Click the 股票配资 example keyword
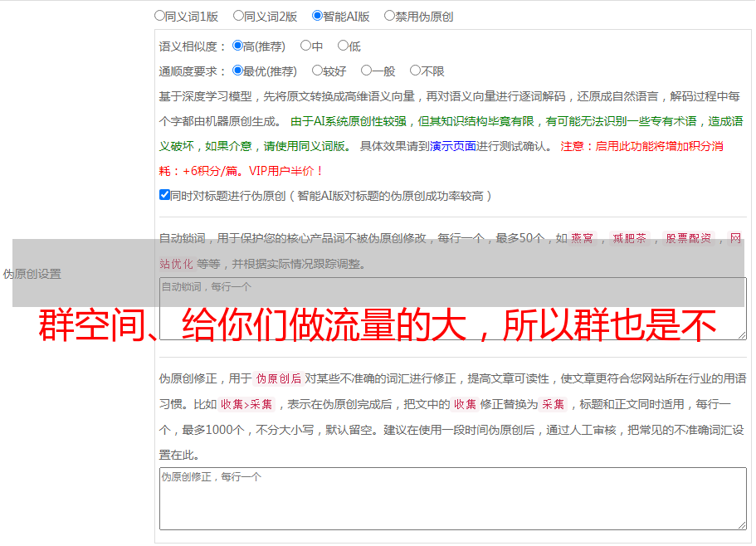Viewport: 756px width, 546px height. point(689,238)
